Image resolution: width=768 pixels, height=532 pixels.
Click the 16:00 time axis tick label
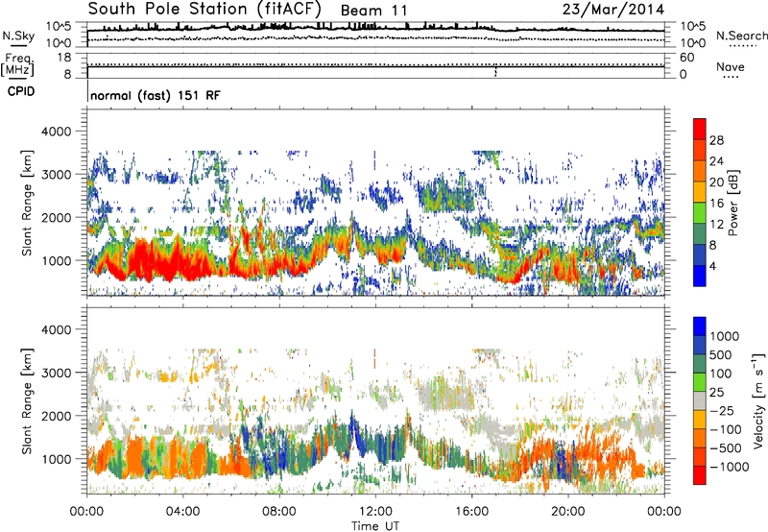point(471,512)
